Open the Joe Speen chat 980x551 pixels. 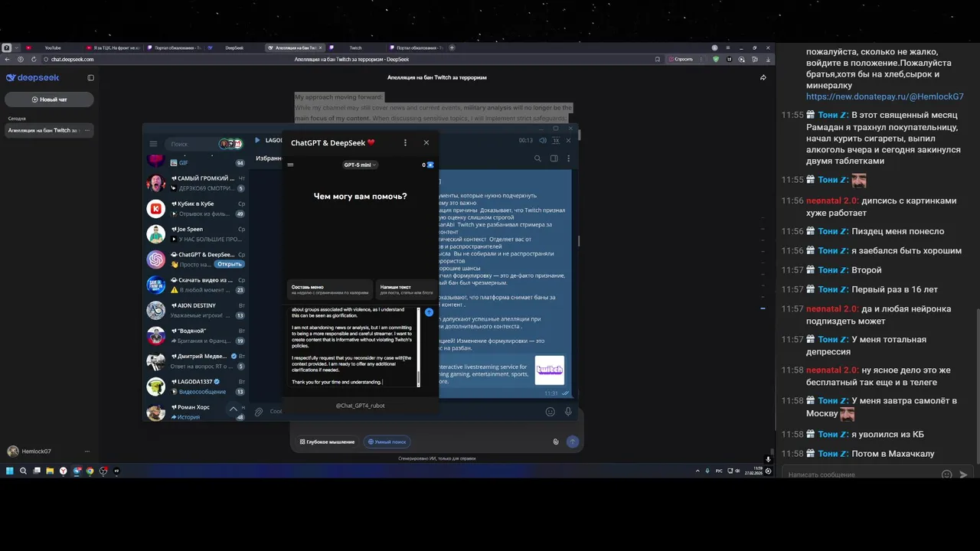(196, 233)
